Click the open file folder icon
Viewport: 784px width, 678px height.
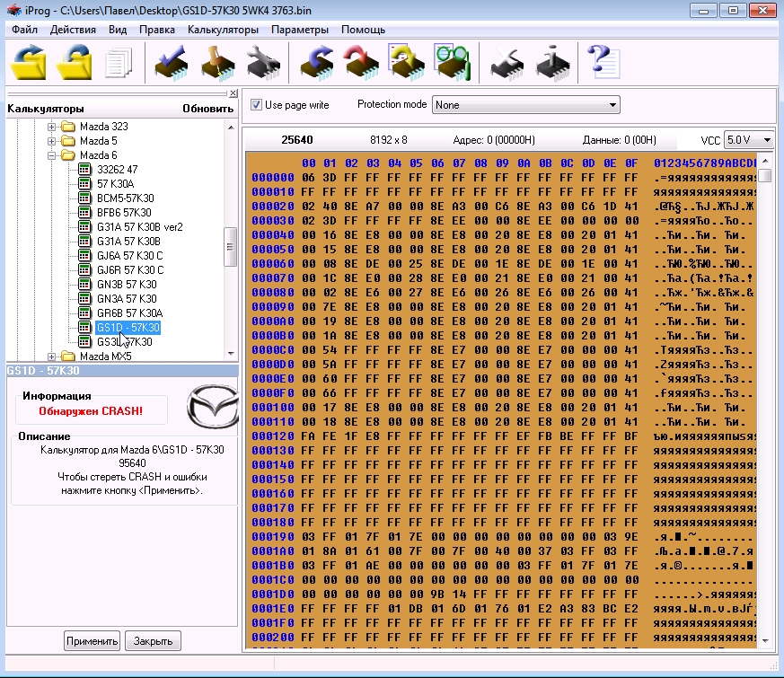pos(29,62)
